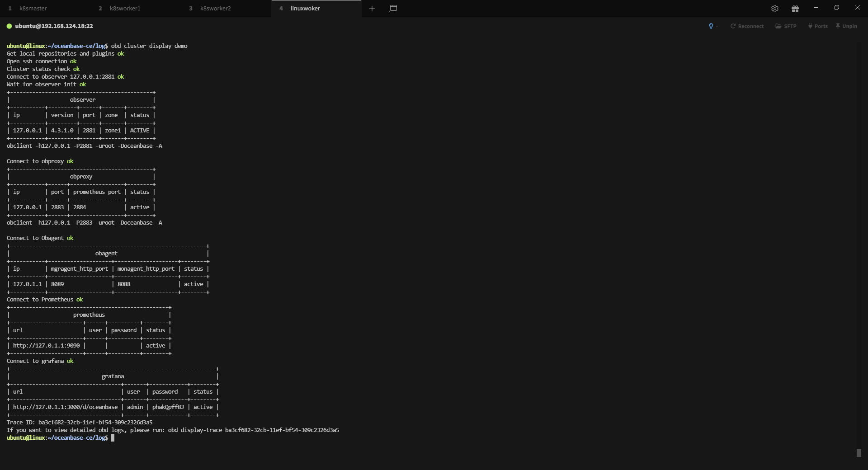Open the profiles and connections panel icon

(x=393, y=9)
